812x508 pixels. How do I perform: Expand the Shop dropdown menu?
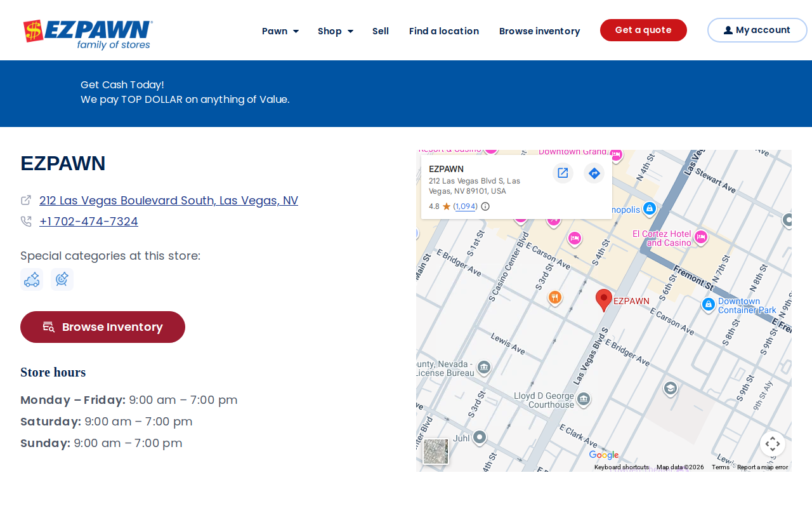click(336, 31)
